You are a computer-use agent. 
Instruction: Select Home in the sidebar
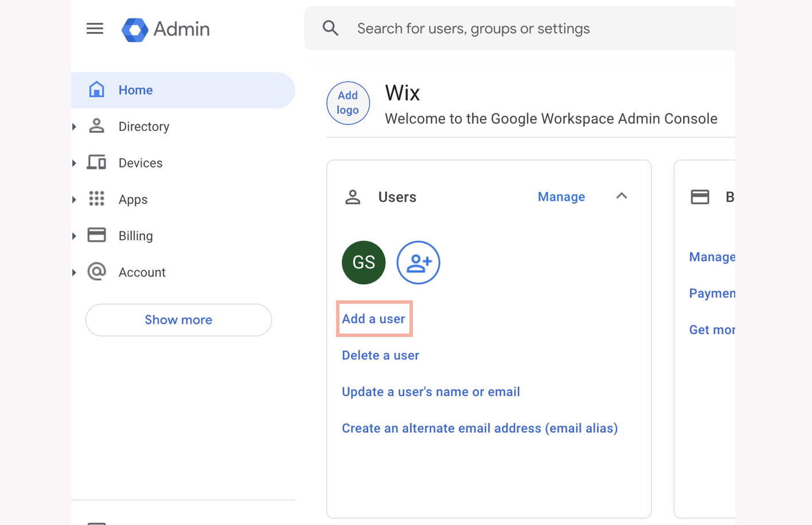[x=183, y=90]
